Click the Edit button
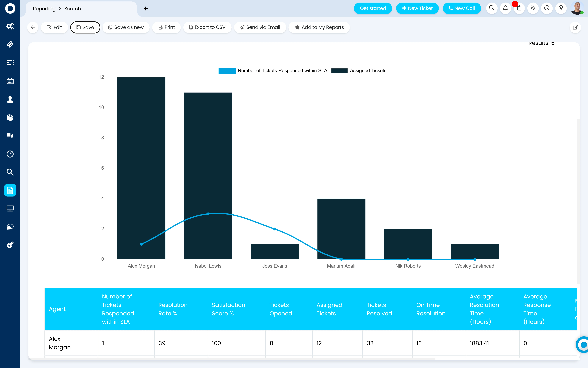 [x=54, y=27]
